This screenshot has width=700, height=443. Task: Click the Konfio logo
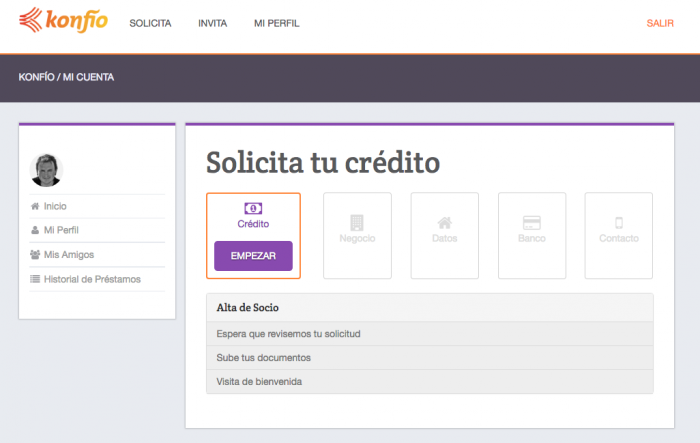coord(63,21)
